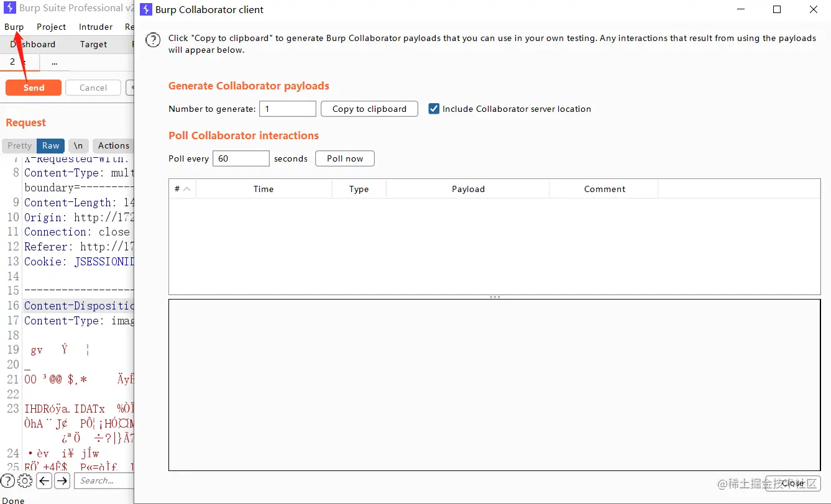Click the Cookie JSESSIONID line
The height and width of the screenshot is (504, 831).
click(x=79, y=262)
